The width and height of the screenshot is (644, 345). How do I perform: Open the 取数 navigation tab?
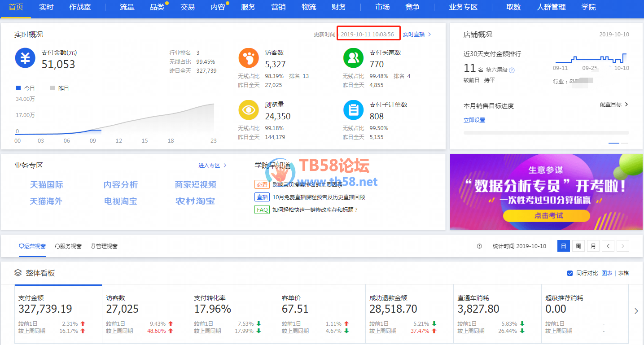[x=513, y=7]
